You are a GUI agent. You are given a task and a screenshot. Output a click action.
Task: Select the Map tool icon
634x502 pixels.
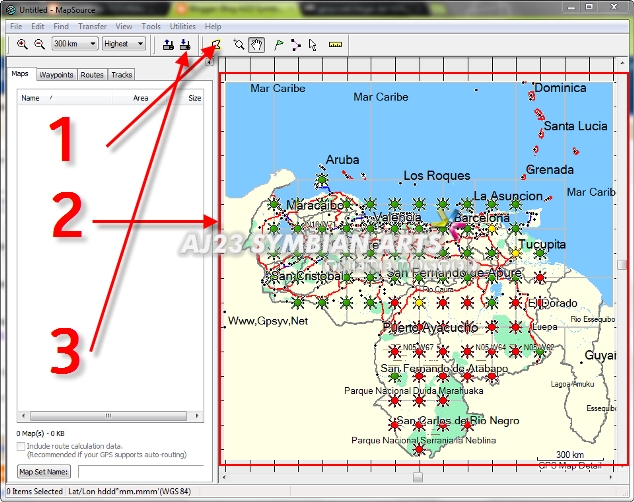point(217,44)
